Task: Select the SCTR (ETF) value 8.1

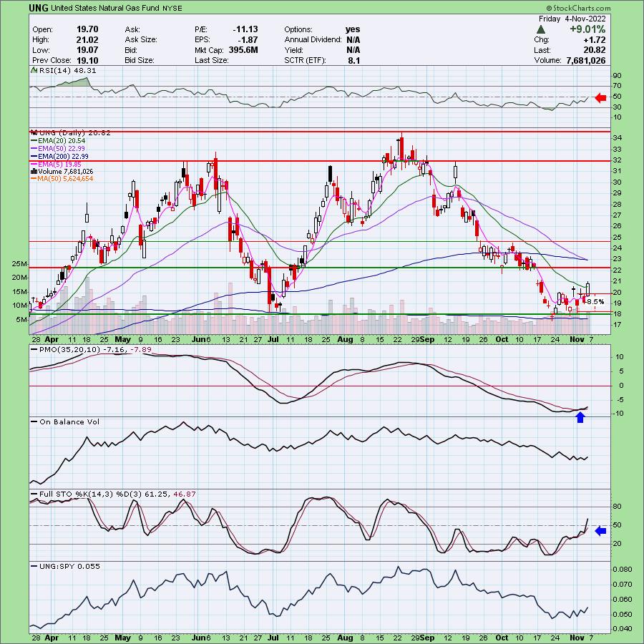Action: (353, 60)
